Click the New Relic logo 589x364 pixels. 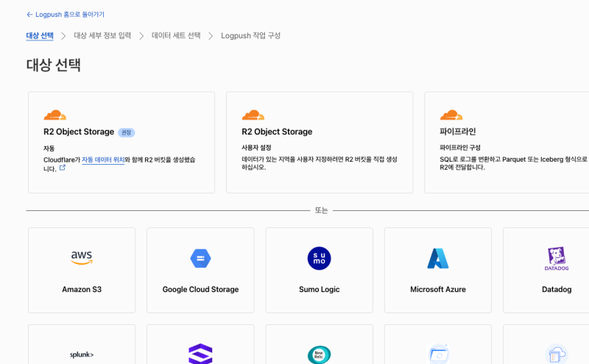(x=320, y=354)
